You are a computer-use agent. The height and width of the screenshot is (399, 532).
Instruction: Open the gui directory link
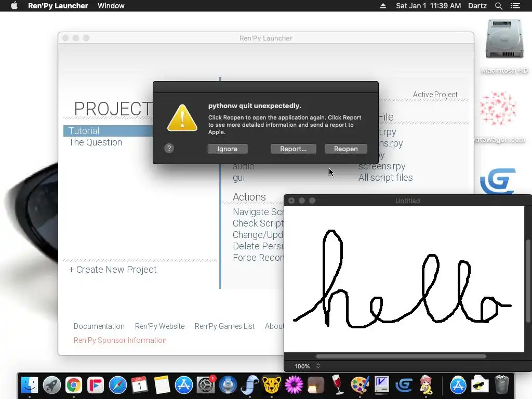(238, 178)
